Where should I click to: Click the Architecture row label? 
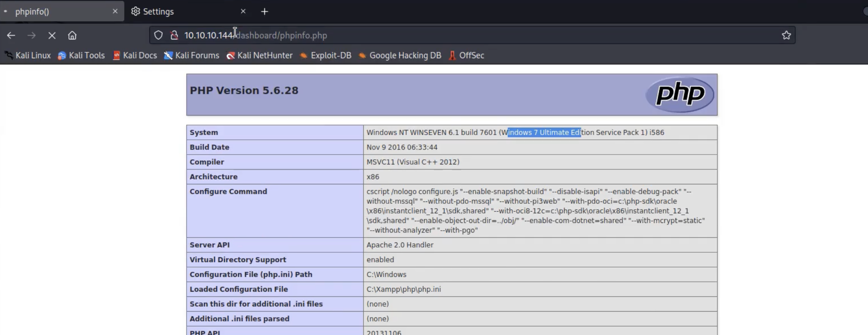pyautogui.click(x=213, y=177)
